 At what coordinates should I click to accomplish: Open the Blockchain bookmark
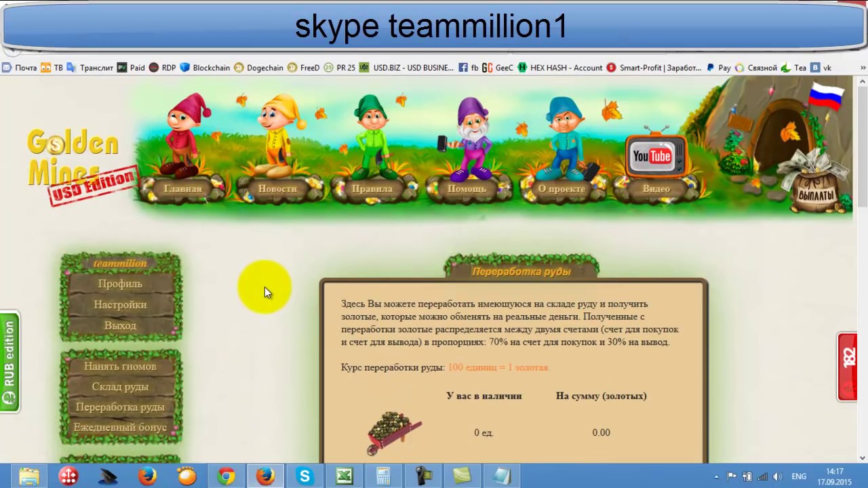[x=205, y=68]
